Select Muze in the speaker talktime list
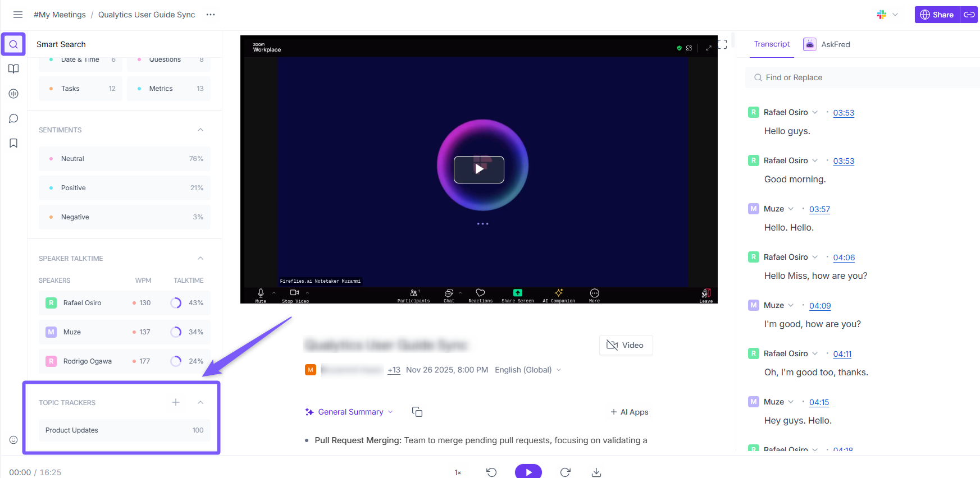The width and height of the screenshot is (980, 478). [x=125, y=332]
